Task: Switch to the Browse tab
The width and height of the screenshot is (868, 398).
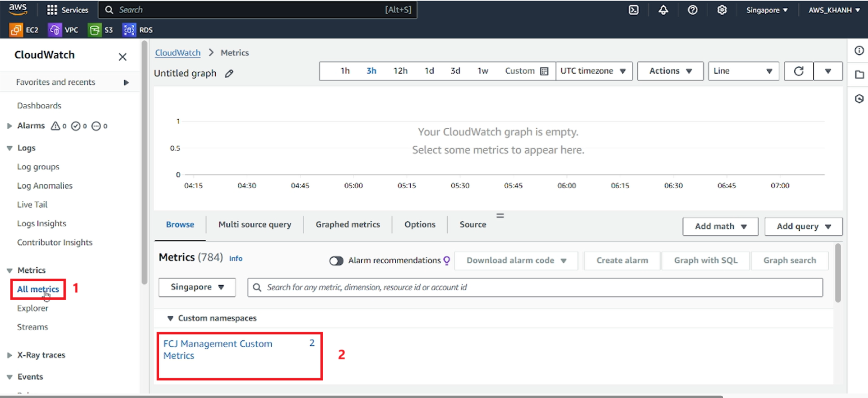Action: coord(180,225)
